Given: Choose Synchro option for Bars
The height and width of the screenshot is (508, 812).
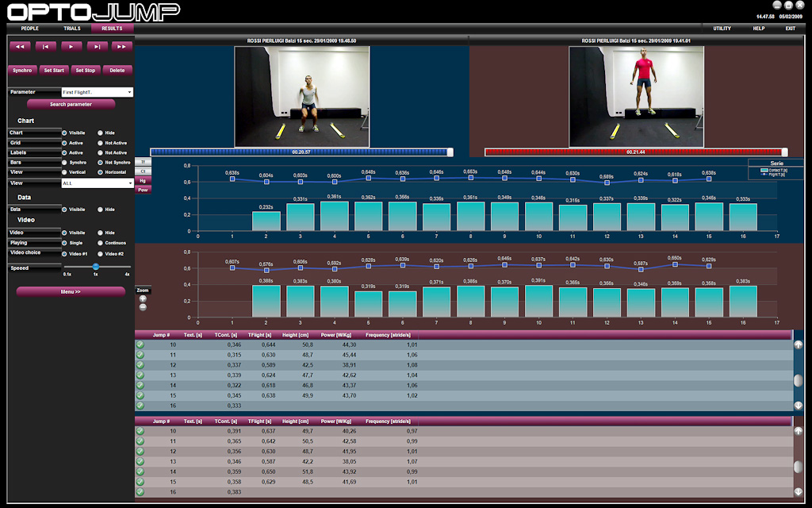Looking at the screenshot, I should (x=65, y=163).
